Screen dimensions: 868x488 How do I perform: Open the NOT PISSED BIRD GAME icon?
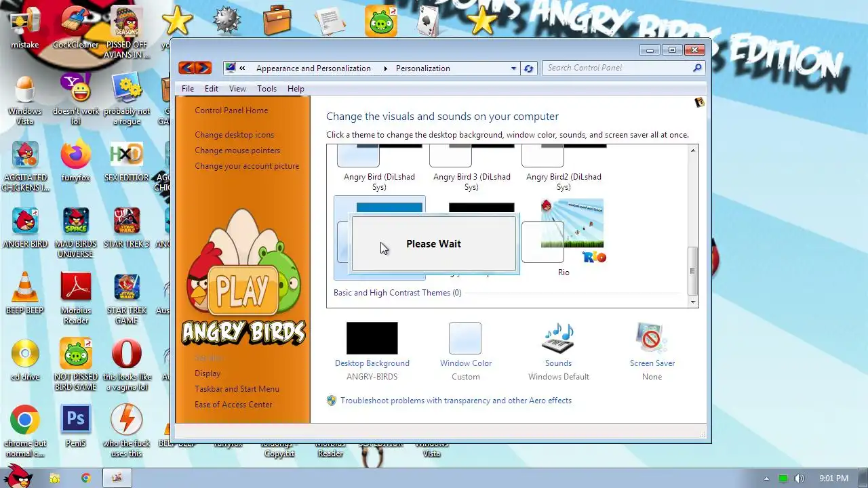pyautogui.click(x=75, y=364)
